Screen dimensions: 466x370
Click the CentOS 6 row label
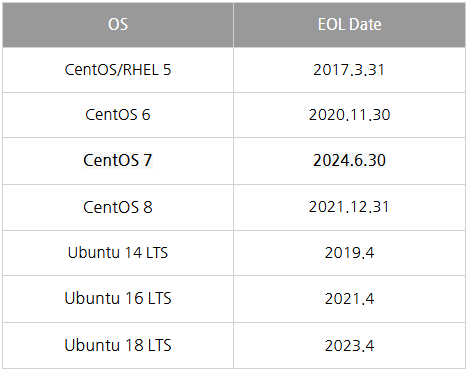[x=118, y=115]
